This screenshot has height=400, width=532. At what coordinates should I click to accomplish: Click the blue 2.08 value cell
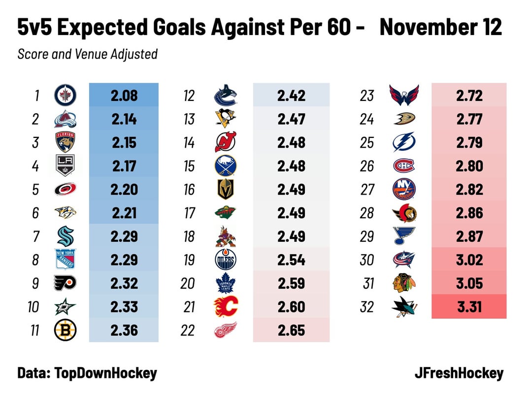click(124, 95)
